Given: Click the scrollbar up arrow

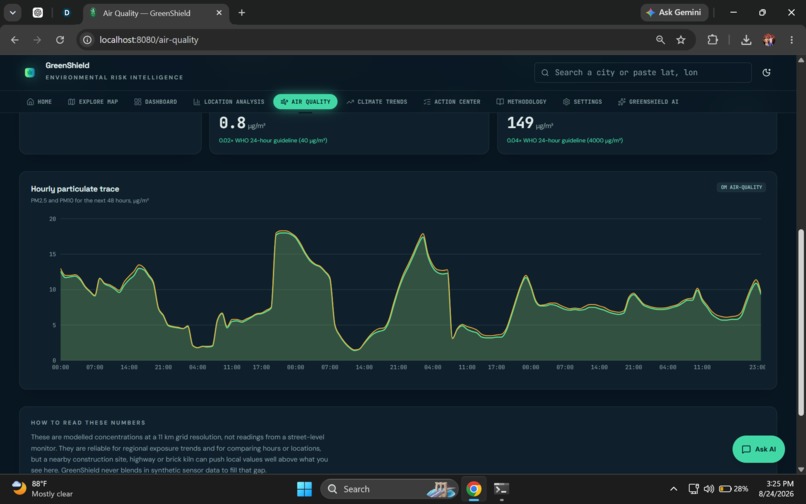Looking at the screenshot, I should 800,60.
